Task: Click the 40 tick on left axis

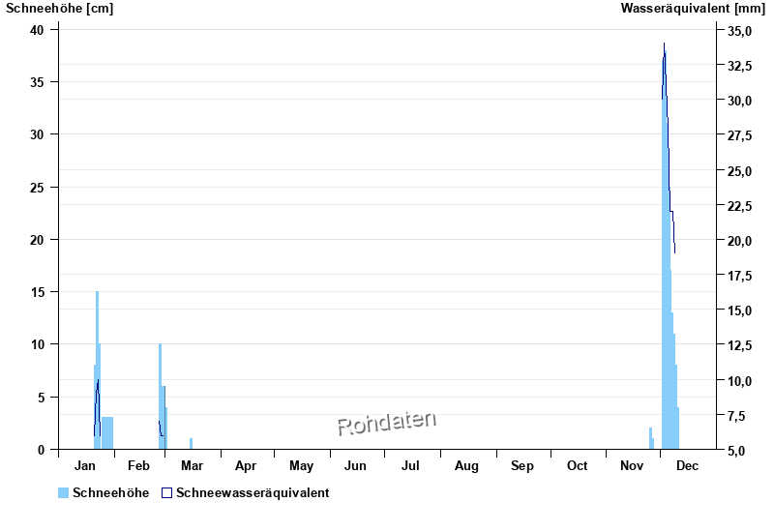Action: 37,30
